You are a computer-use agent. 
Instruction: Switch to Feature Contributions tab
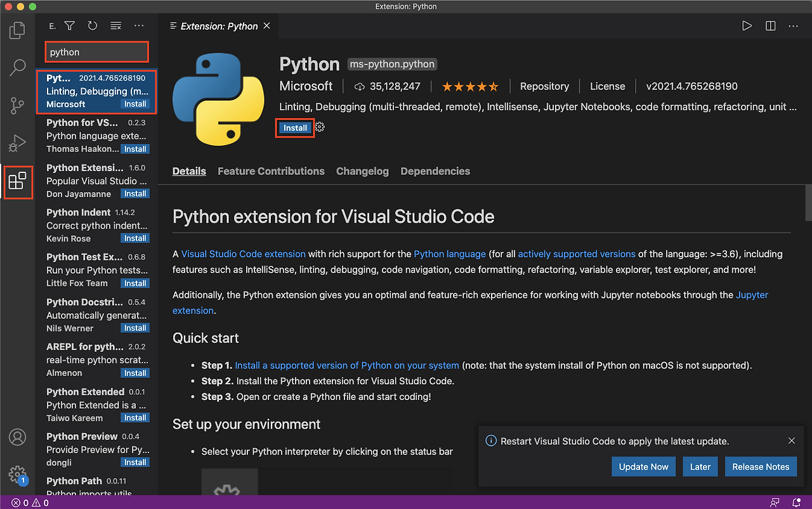(x=271, y=171)
